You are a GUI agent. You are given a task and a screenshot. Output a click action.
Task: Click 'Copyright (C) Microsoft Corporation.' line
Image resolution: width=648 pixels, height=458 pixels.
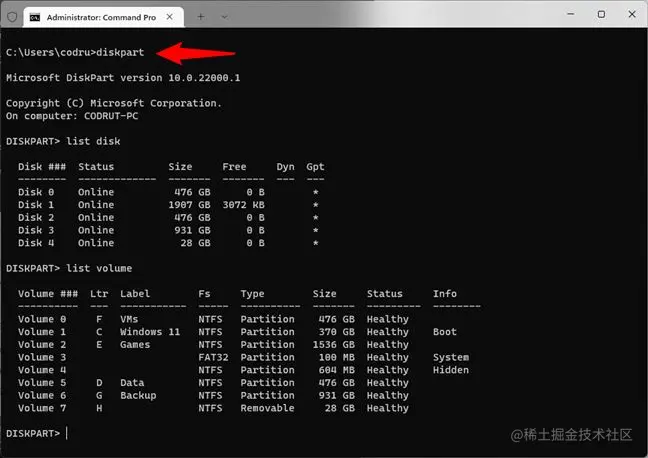[114, 103]
